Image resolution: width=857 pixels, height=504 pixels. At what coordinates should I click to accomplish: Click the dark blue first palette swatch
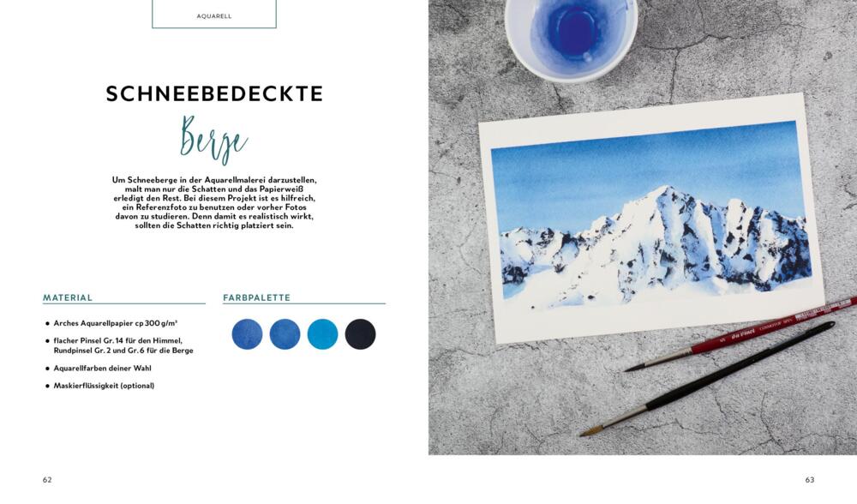247,334
